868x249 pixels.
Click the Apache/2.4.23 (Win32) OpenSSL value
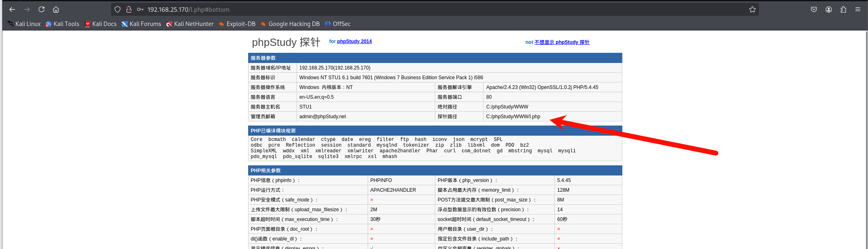click(542, 87)
